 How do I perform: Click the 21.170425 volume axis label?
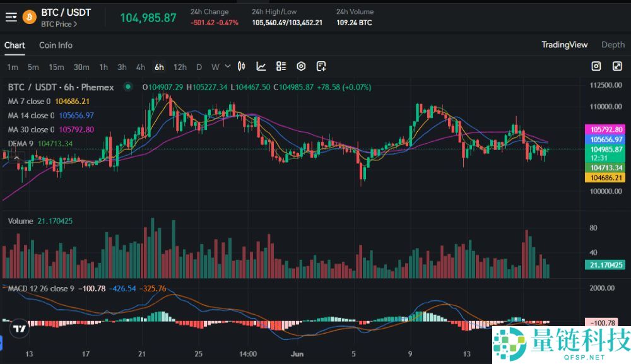pyautogui.click(x=606, y=265)
